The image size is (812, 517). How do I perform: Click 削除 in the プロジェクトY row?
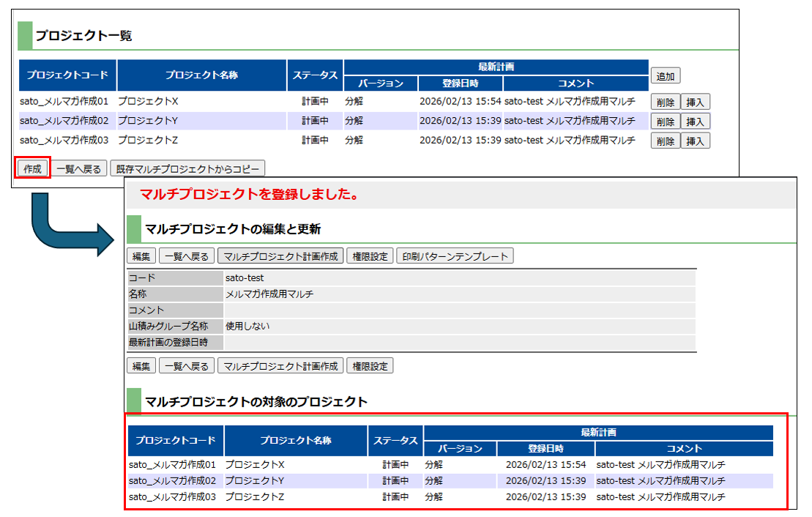[665, 122]
